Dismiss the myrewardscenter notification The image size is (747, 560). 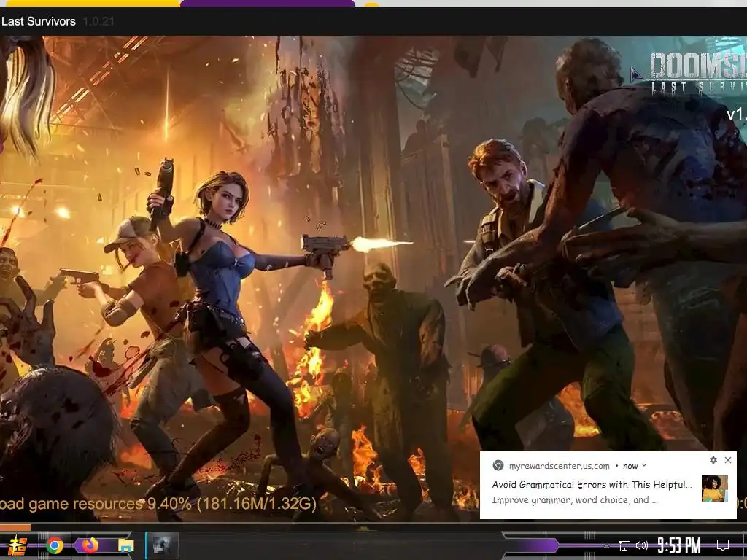click(x=728, y=460)
